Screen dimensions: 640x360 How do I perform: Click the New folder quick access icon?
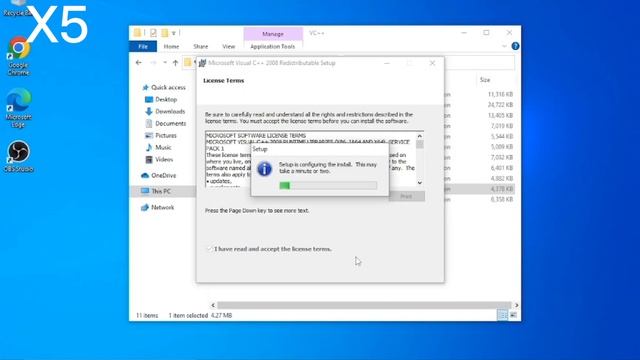164,33
